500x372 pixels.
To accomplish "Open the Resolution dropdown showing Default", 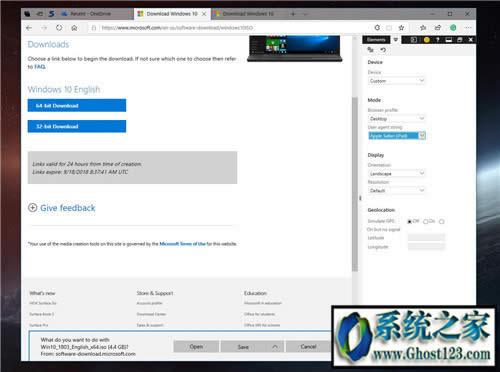I will tap(397, 191).
